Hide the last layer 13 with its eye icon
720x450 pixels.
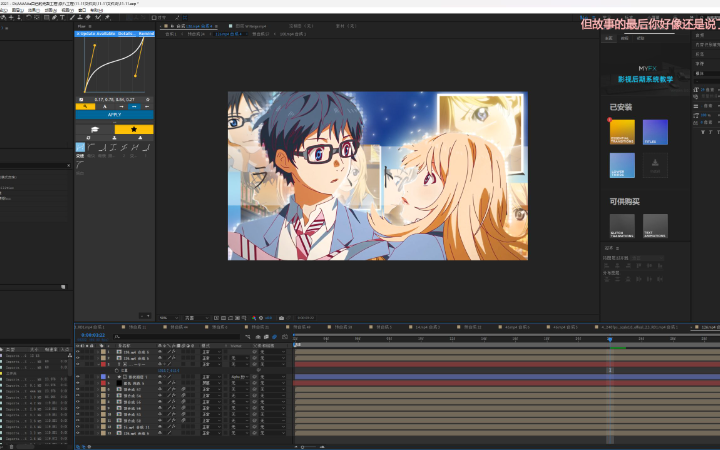coord(78,433)
